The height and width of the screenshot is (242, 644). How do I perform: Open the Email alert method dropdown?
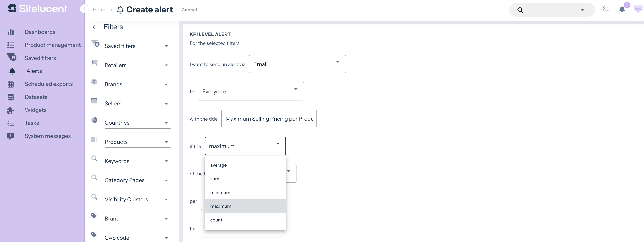(x=297, y=64)
